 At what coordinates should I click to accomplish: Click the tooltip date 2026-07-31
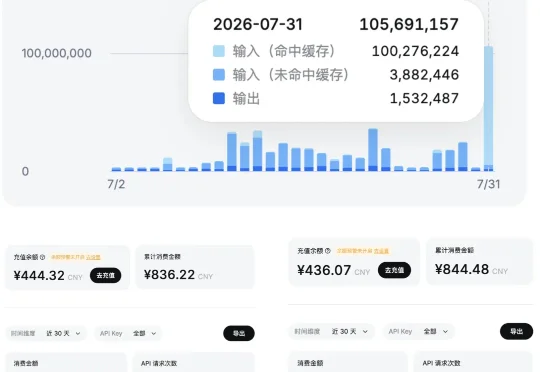[x=258, y=24]
